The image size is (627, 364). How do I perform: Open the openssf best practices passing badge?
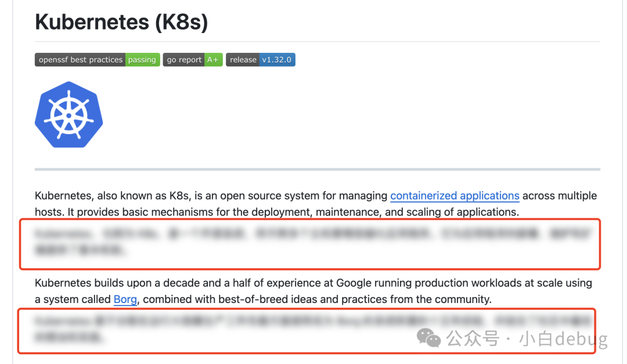[x=98, y=60]
